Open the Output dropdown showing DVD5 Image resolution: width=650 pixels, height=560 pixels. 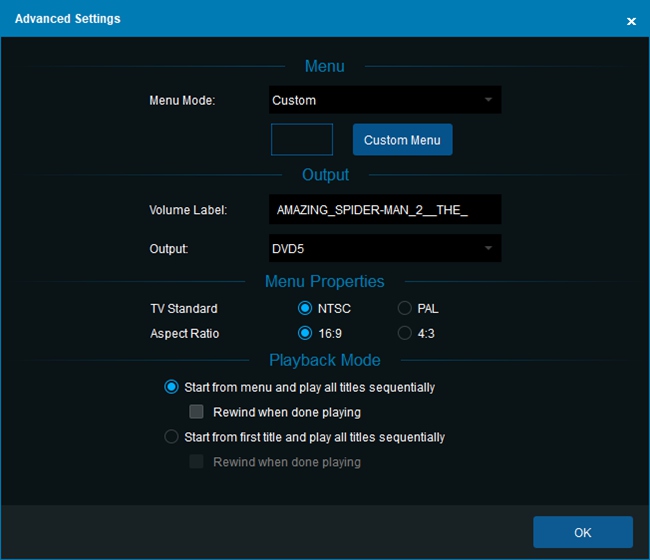tap(385, 248)
